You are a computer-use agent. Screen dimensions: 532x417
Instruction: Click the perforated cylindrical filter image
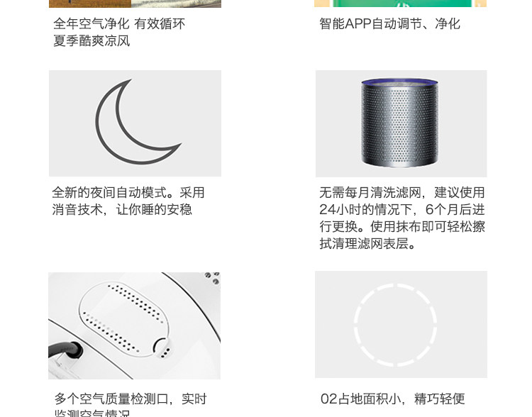401,123
